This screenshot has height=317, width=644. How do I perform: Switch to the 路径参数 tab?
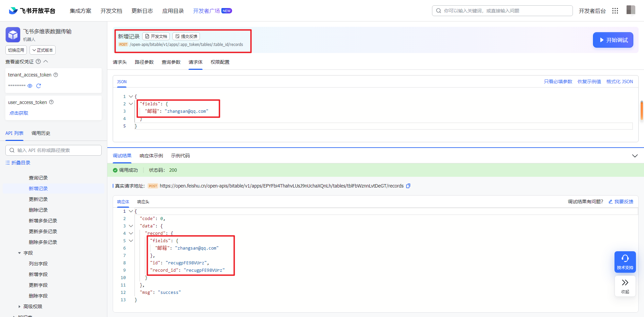coord(144,62)
